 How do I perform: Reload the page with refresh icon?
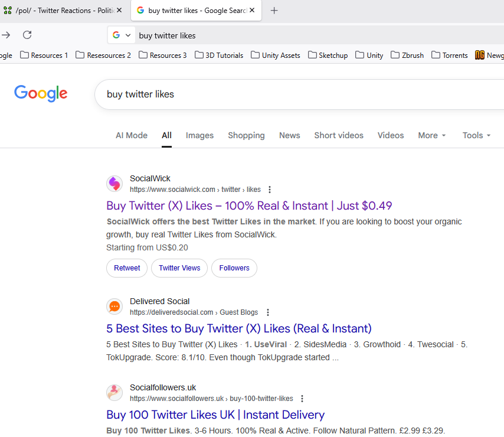coord(27,35)
